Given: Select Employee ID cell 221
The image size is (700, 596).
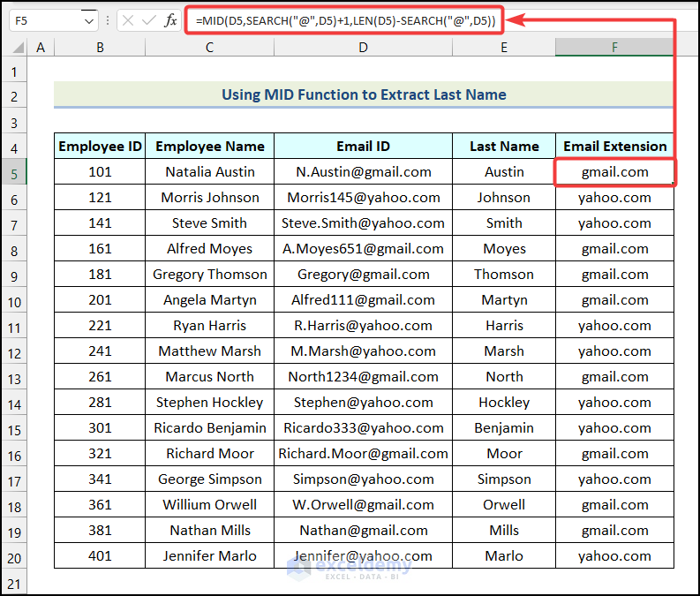Looking at the screenshot, I should coord(100,326).
